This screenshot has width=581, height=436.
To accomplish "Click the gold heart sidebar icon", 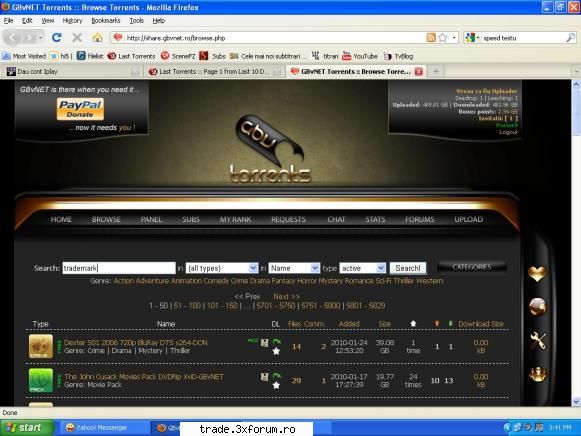I will 537,274.
